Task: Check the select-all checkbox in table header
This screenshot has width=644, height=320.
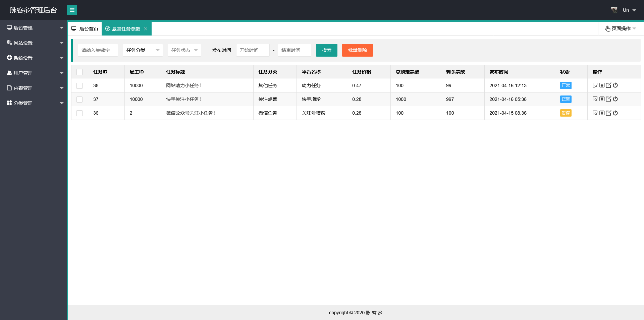Action: 79,72
